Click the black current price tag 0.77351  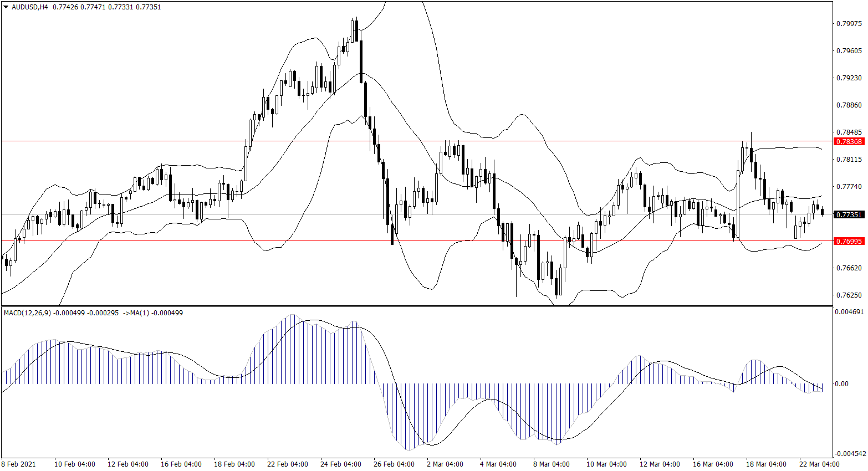coord(849,214)
